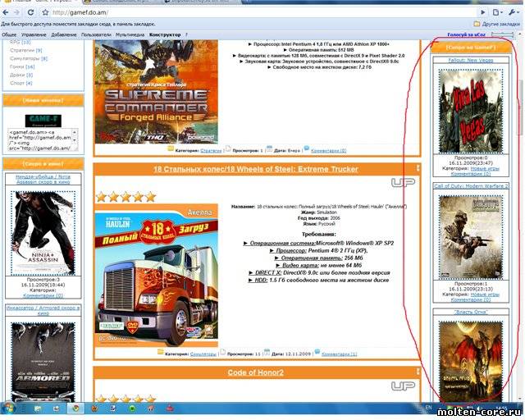Open the Code of Honor2 title link
Image resolution: width=525 pixels, height=420 pixels.
255,372
